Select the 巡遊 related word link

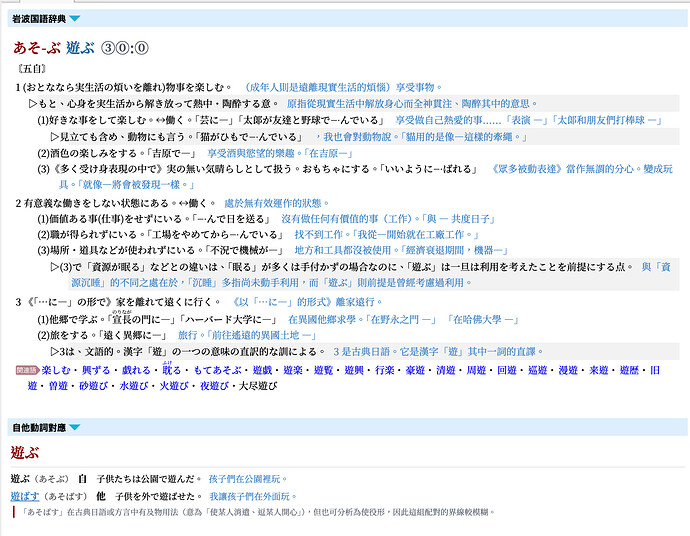(537, 370)
